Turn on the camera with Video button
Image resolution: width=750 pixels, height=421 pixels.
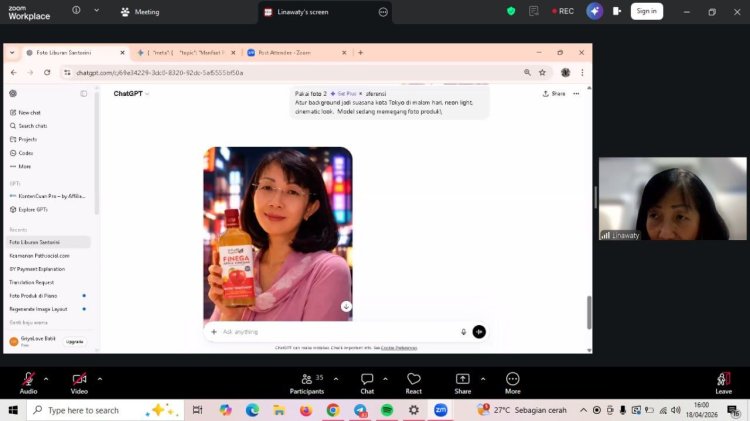click(x=79, y=380)
